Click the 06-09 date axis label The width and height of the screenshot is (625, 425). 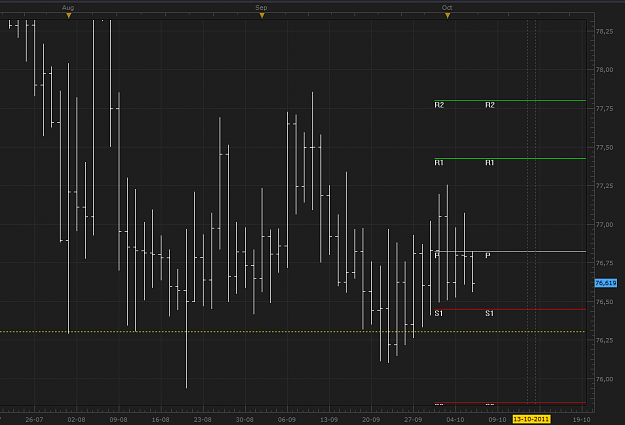(x=287, y=419)
